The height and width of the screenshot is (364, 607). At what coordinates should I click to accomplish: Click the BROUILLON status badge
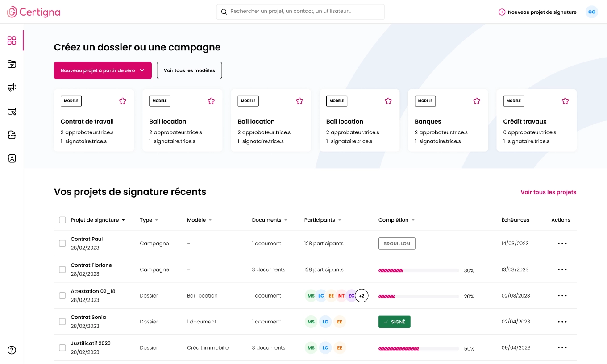397,244
